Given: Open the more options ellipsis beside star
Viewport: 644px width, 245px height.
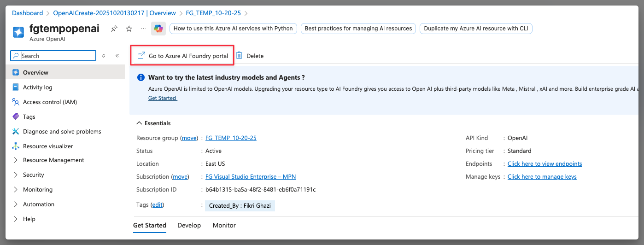Looking at the screenshot, I should (144, 29).
